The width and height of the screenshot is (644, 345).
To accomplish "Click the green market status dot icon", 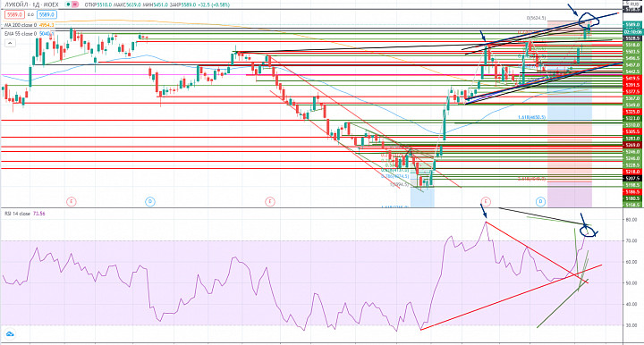I will tap(68, 4).
